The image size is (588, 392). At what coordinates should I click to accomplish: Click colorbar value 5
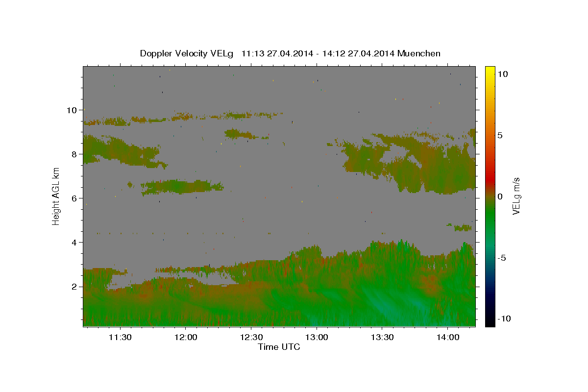point(500,135)
